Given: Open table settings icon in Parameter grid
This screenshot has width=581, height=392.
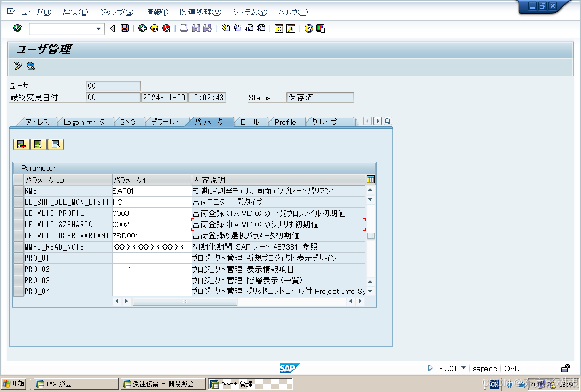Looking at the screenshot, I should pyautogui.click(x=370, y=180).
